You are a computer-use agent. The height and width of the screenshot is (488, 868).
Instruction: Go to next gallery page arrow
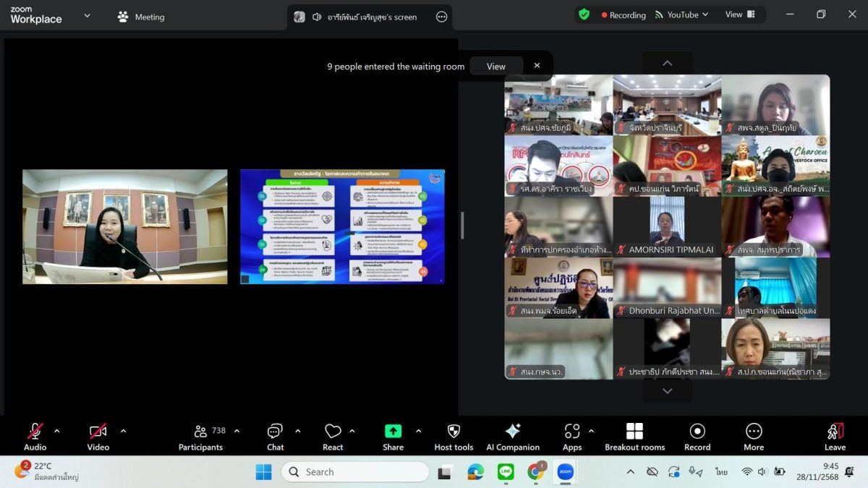click(667, 391)
